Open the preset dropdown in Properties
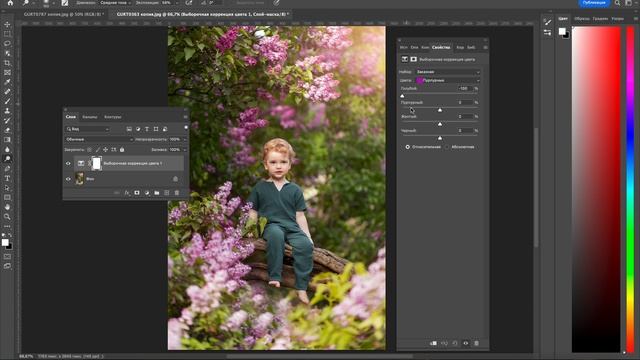This screenshot has height=360, width=640. pos(448,72)
